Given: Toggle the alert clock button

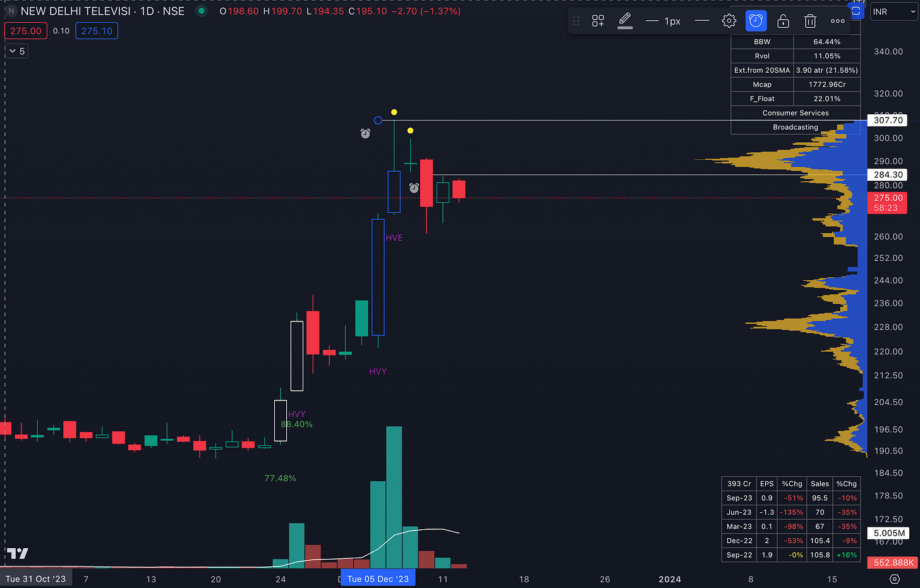Looking at the screenshot, I should tap(756, 21).
